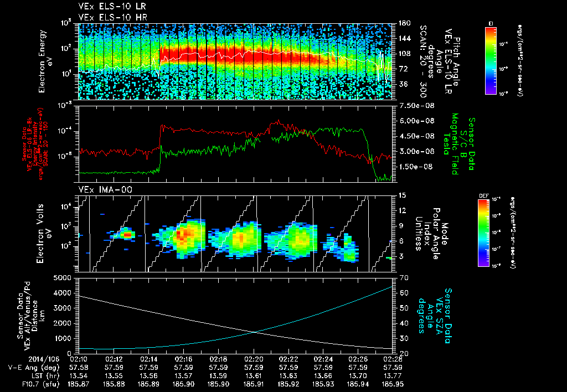Click the EI electron intensity color bar
Screen dimensions: 567x392
point(491,60)
